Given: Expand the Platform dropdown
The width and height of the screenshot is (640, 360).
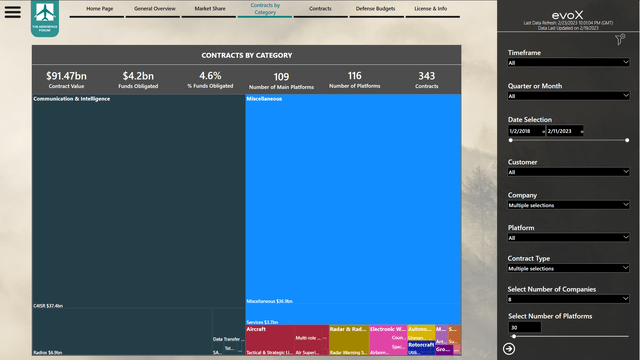Looking at the screenshot, I should pyautogui.click(x=568, y=238).
